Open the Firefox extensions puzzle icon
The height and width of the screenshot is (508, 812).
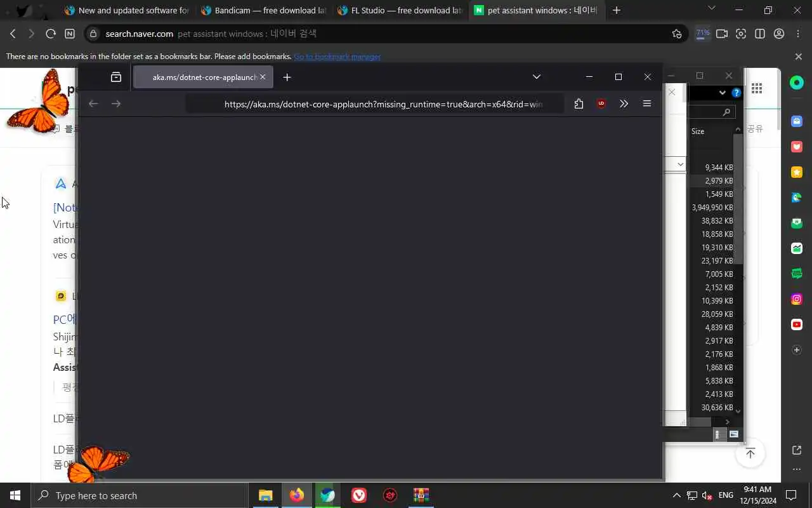click(x=579, y=104)
